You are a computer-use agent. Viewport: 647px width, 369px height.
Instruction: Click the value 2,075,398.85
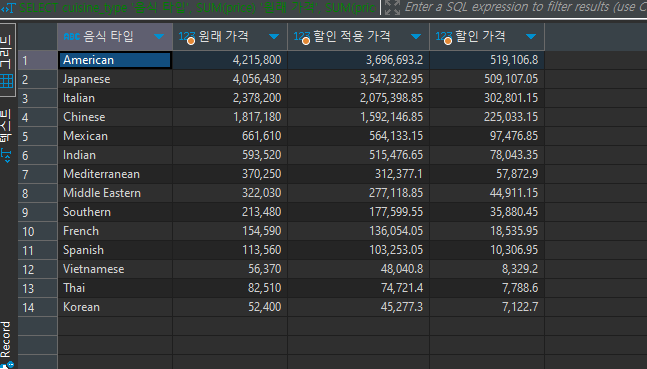[x=391, y=98]
